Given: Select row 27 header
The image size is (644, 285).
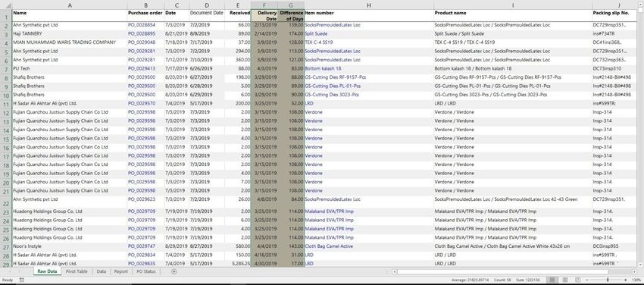Looking at the screenshot, I should click(6, 246).
